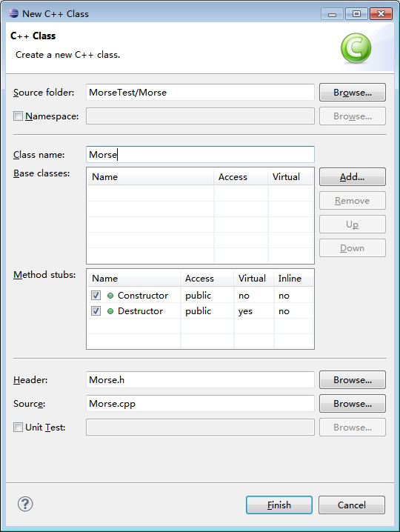Click the Class name text field
Viewport: 400px width, 532px height.
click(x=200, y=154)
